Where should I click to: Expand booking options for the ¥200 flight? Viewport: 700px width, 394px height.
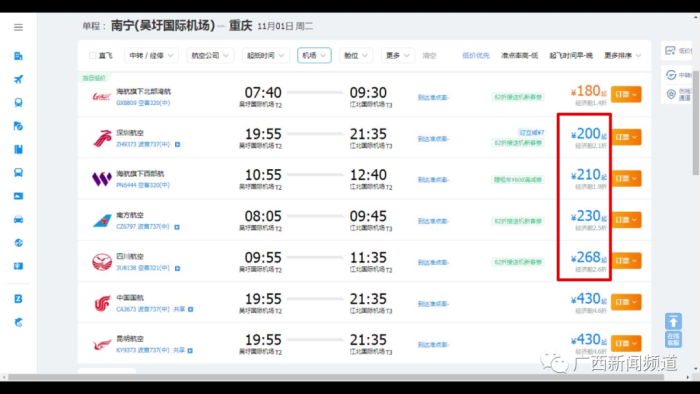[626, 137]
